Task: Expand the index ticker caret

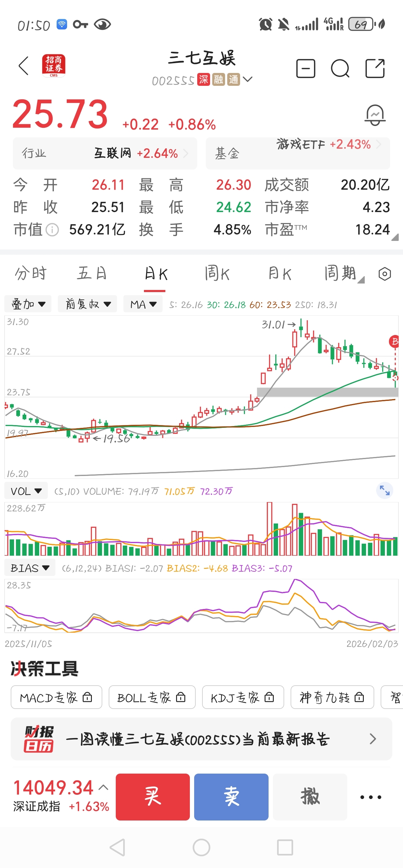Action: (104, 787)
